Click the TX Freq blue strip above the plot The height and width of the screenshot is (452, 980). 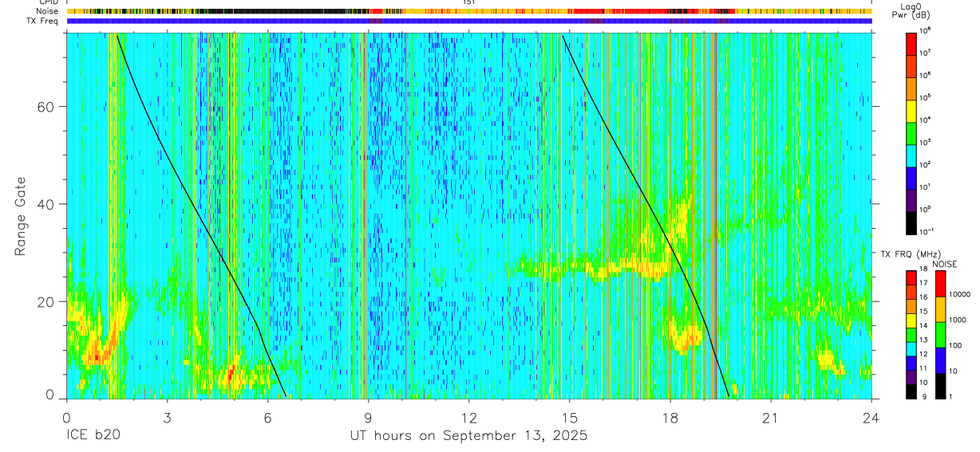469,22
